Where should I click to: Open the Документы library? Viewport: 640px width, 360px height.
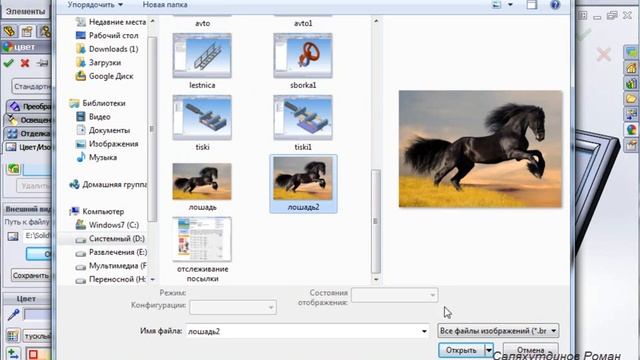pos(103,130)
